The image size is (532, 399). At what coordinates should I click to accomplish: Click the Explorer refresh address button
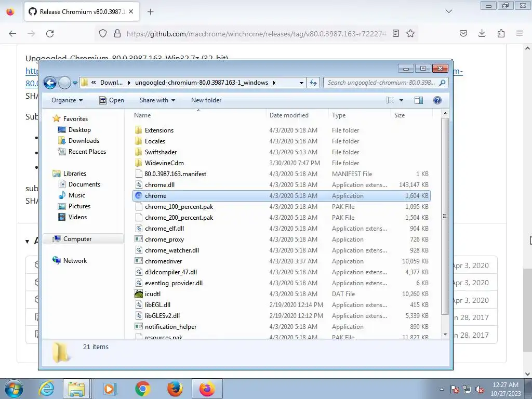click(x=313, y=83)
